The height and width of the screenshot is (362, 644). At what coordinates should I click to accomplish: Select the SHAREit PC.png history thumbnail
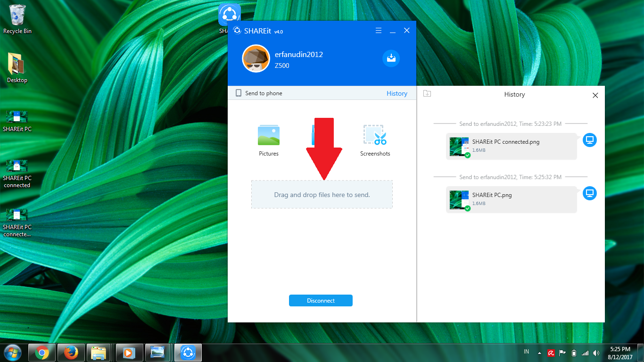459,200
